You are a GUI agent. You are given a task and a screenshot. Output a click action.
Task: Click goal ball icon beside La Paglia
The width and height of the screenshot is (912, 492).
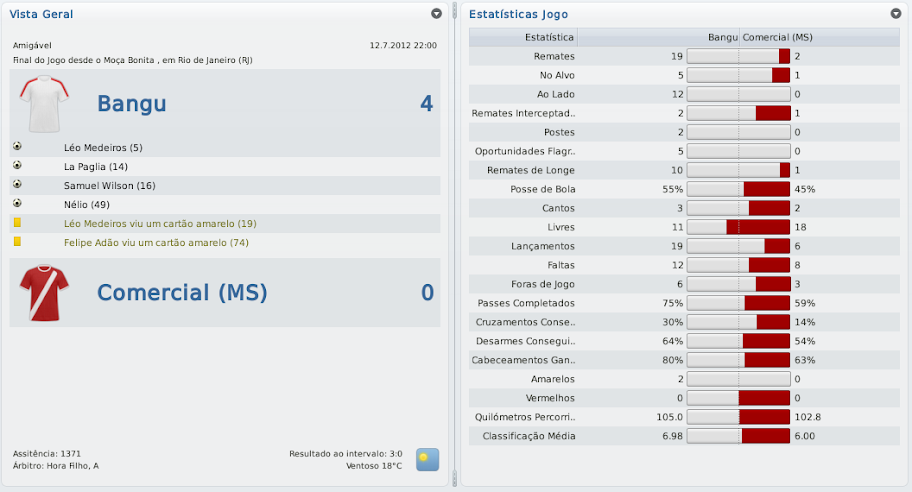click(17, 166)
